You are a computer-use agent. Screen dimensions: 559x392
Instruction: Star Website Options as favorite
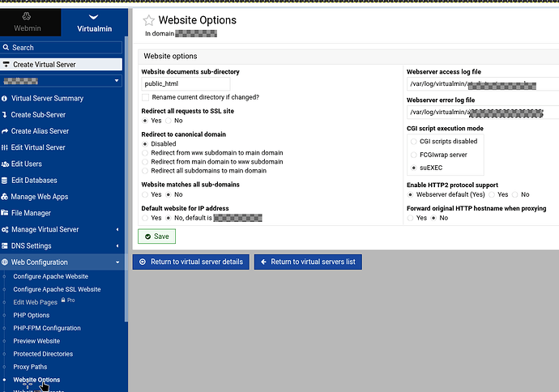(x=149, y=20)
